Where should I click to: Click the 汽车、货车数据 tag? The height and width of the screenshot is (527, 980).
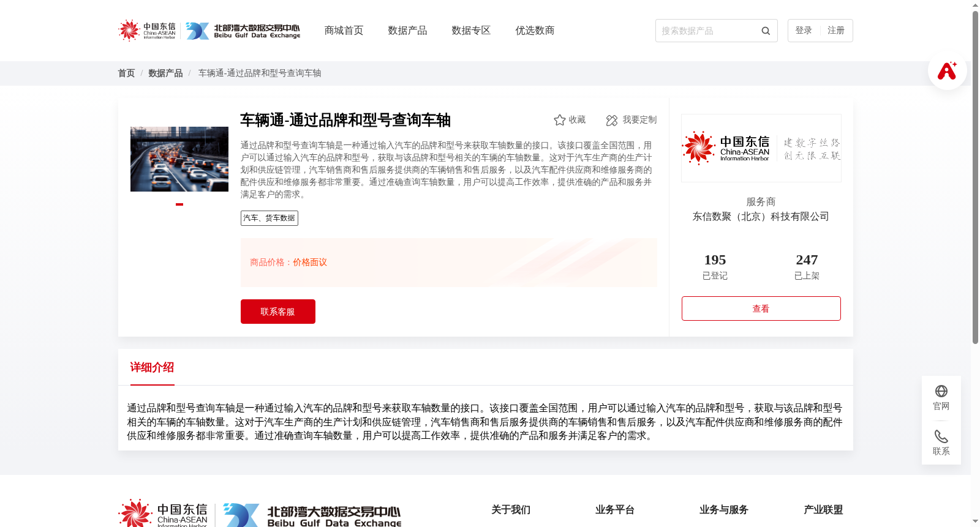click(269, 218)
